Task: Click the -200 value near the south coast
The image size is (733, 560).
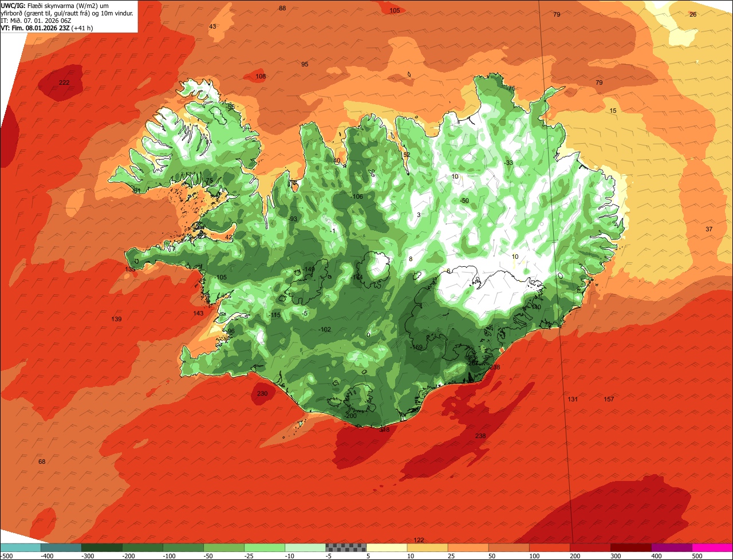Action: [x=350, y=416]
